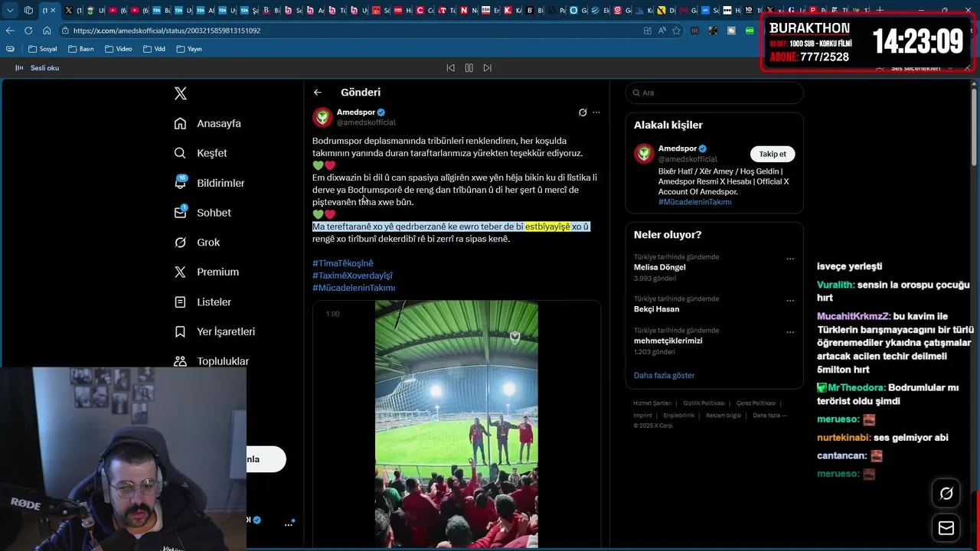Viewport: 980px width, 551px height.
Task: Open post's three-dot more menu
Action: 596,112
